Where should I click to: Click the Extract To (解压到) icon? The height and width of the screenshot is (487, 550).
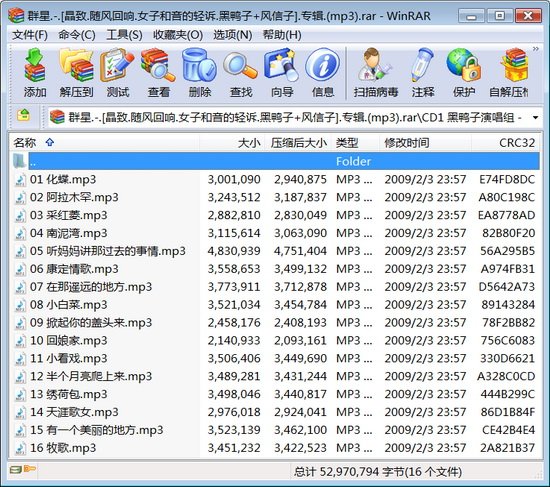(76, 73)
